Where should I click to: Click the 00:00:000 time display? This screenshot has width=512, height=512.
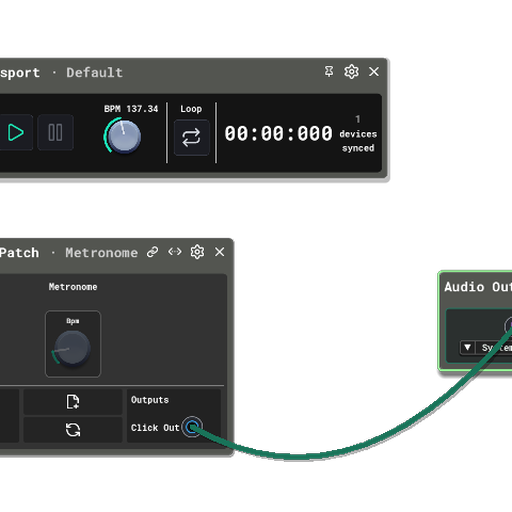click(278, 133)
